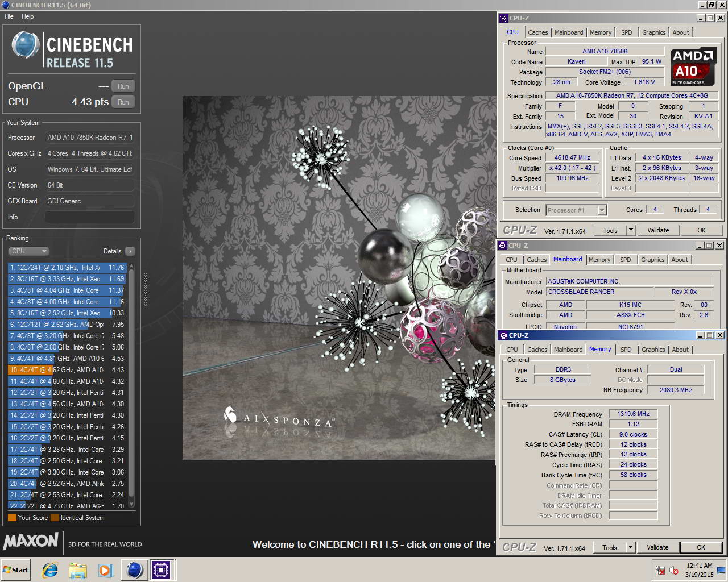Click the network tray icon

[x=660, y=570]
